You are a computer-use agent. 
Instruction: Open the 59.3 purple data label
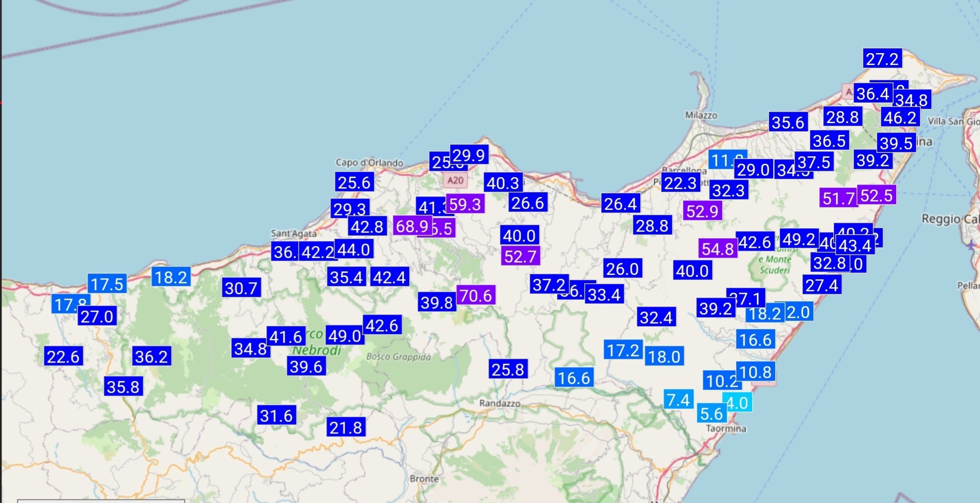tap(465, 204)
